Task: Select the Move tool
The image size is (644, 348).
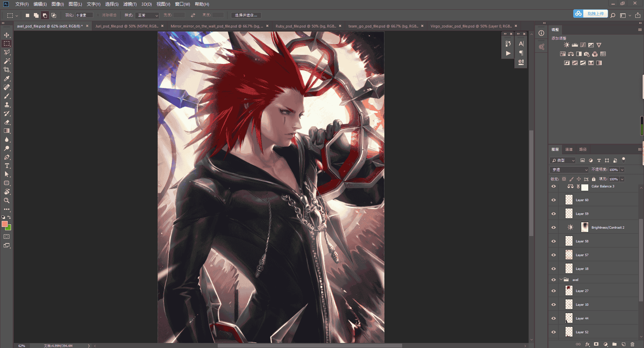Action: pyautogui.click(x=7, y=35)
